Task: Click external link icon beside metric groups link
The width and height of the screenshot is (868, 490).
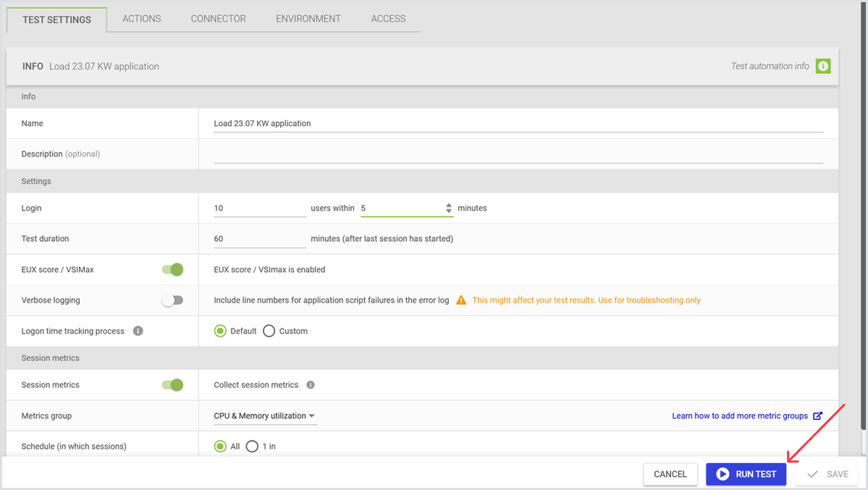Action: (x=818, y=416)
